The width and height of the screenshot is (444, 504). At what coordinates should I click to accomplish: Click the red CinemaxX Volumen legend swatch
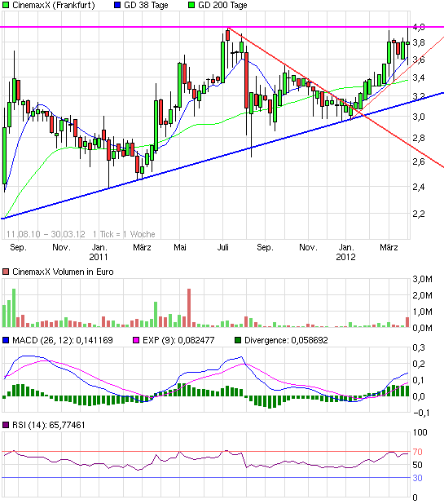pos(6,272)
